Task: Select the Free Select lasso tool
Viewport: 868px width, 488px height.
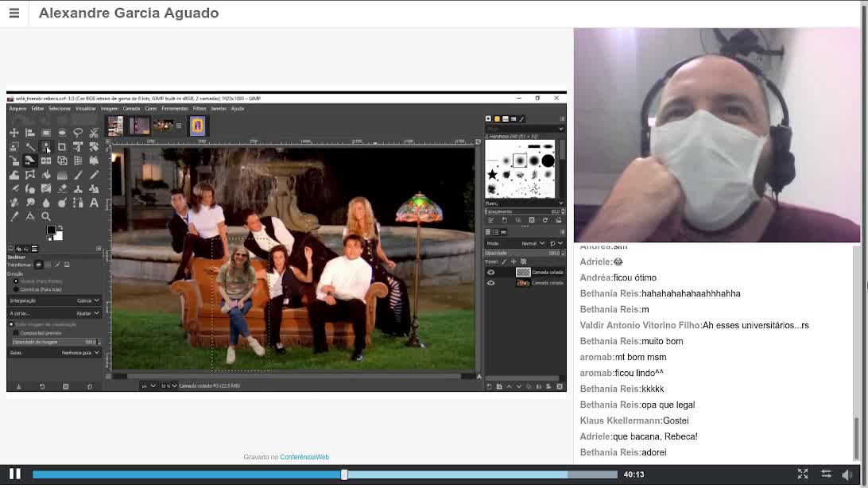Action: coord(78,133)
